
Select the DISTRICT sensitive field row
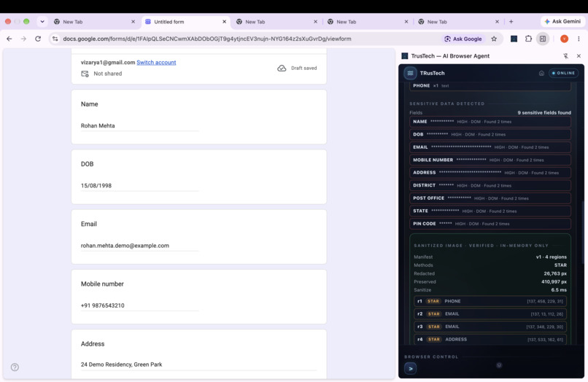tap(490, 185)
